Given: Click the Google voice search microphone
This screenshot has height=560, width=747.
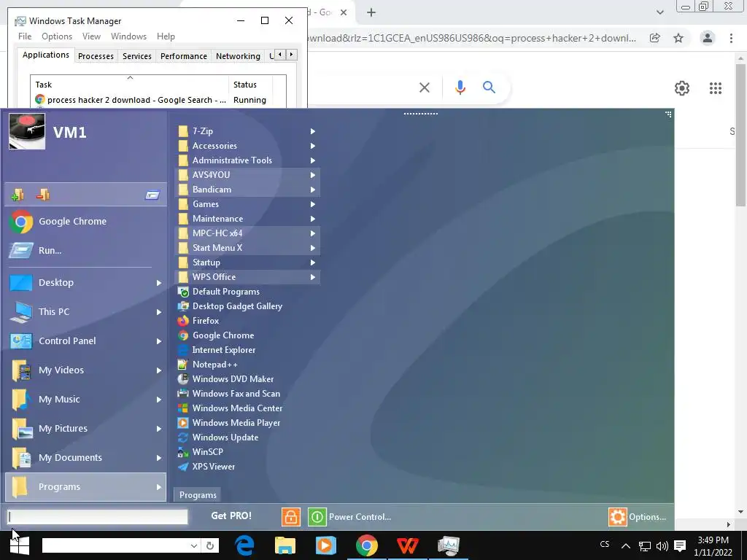Looking at the screenshot, I should point(460,87).
